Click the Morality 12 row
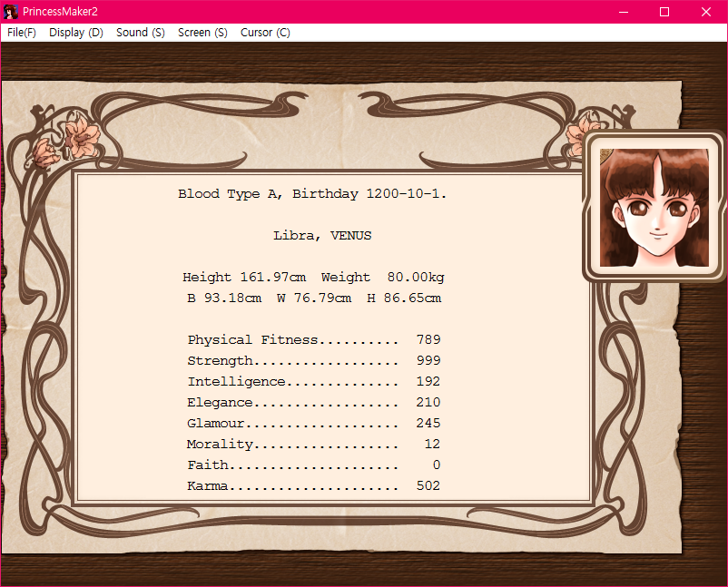The width and height of the screenshot is (728, 587). coord(314,444)
